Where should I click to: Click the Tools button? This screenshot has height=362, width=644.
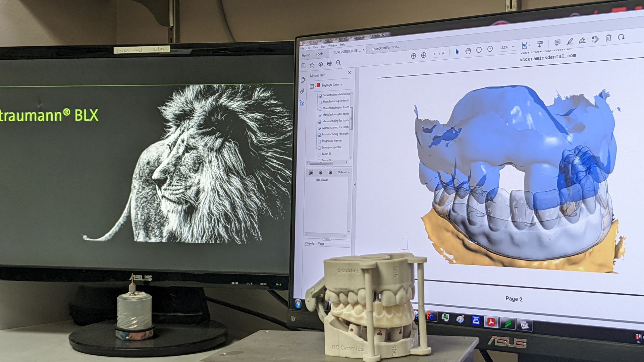(319, 54)
